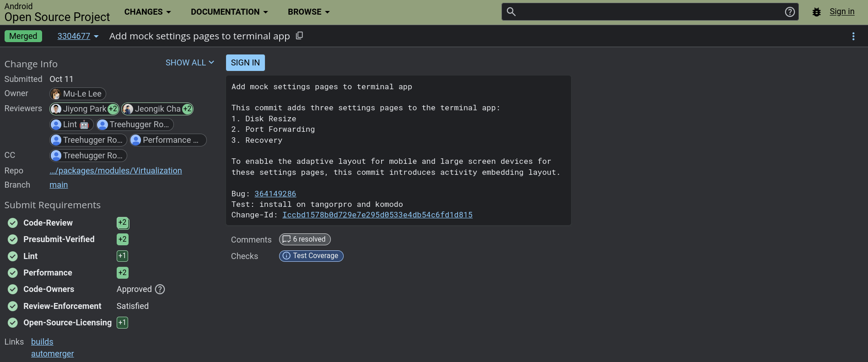This screenshot has height=362, width=868.
Task: Click the Code-Owners requirement check icon
Action: 13,289
